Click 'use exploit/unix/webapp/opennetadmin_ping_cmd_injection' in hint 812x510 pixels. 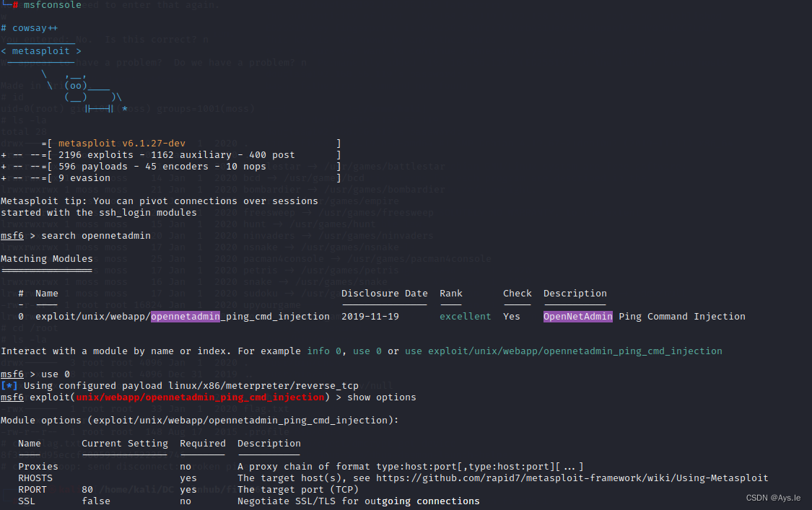click(564, 351)
